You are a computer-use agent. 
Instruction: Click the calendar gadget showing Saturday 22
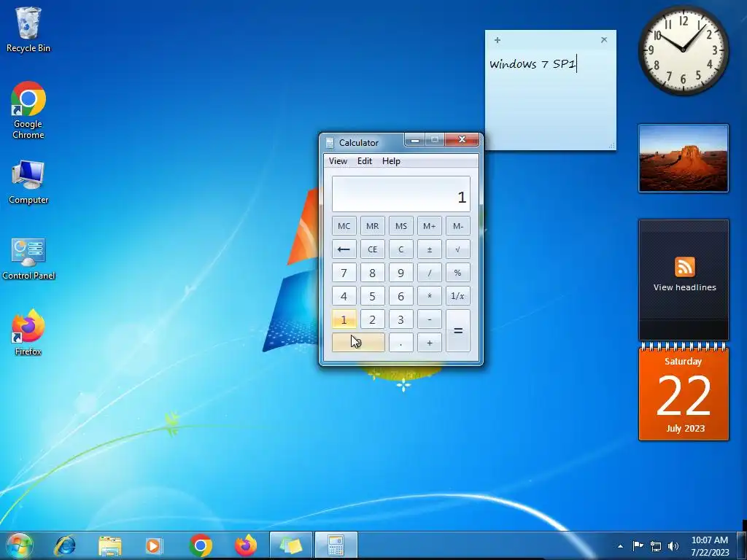tap(684, 392)
